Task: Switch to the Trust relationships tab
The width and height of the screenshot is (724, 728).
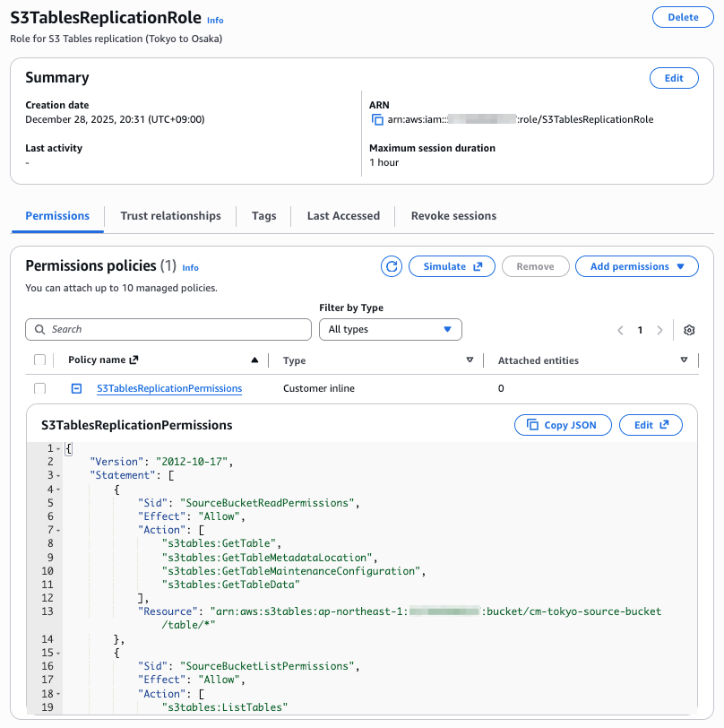Action: coord(170,216)
